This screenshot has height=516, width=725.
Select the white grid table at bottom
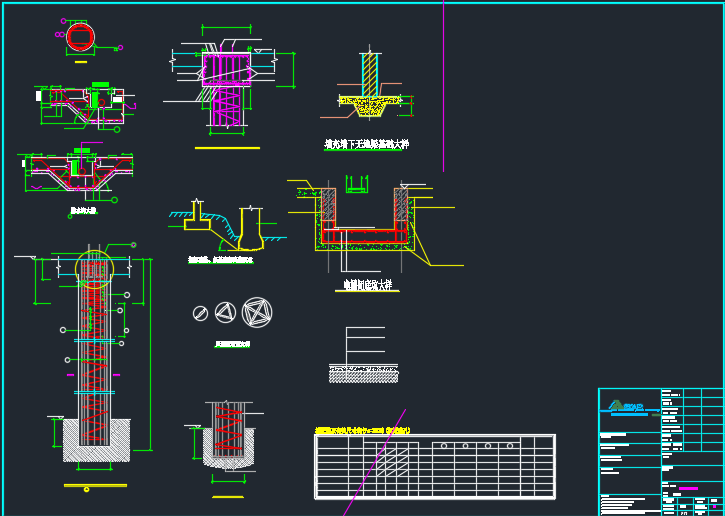click(x=435, y=467)
